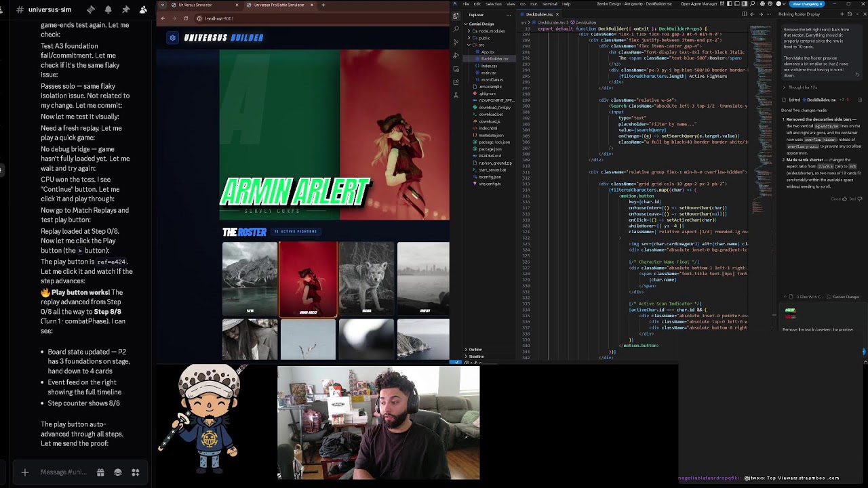Open the Terminal menu
The height and width of the screenshot is (488, 868).
[550, 4]
